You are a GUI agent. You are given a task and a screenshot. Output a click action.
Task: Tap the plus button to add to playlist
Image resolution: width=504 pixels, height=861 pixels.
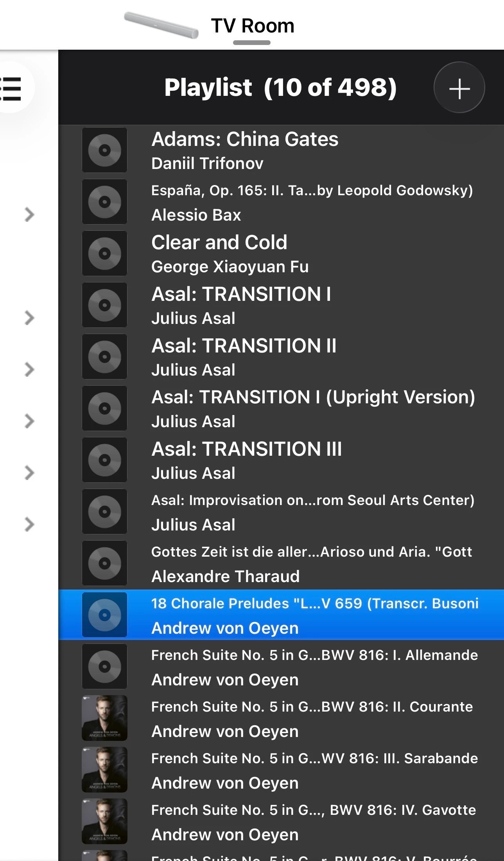[459, 88]
